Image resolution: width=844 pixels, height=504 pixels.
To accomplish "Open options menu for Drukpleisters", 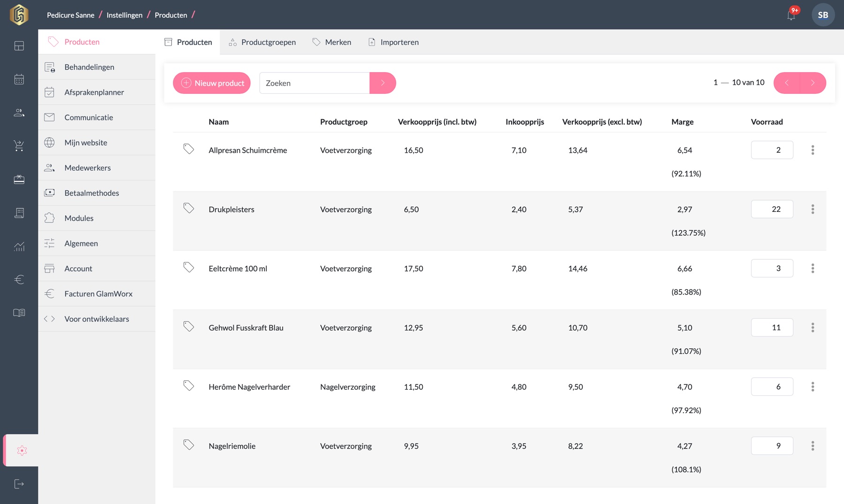I will (x=813, y=209).
